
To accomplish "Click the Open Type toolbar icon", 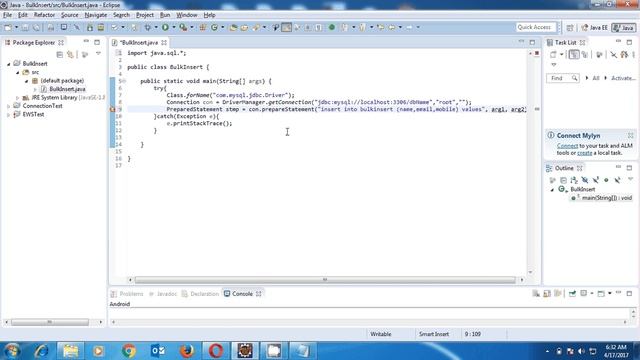I will pos(233,27).
